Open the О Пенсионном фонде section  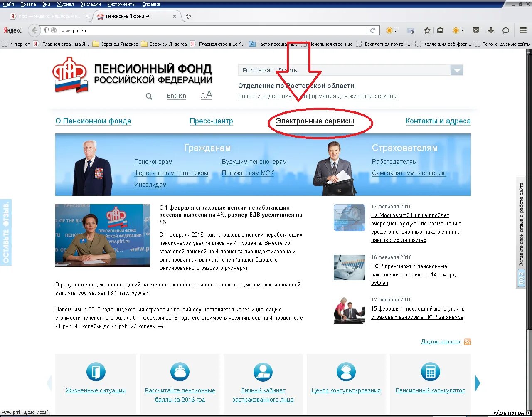point(93,121)
